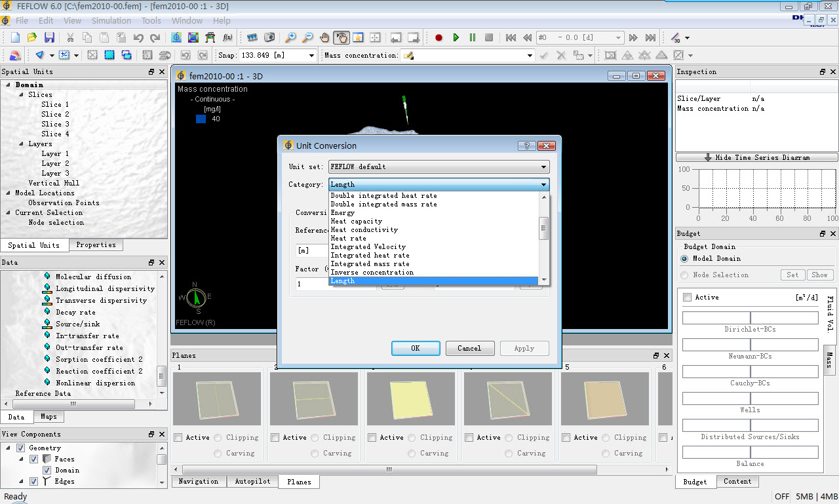
Task: Switch to the Content tab
Action: click(737, 481)
